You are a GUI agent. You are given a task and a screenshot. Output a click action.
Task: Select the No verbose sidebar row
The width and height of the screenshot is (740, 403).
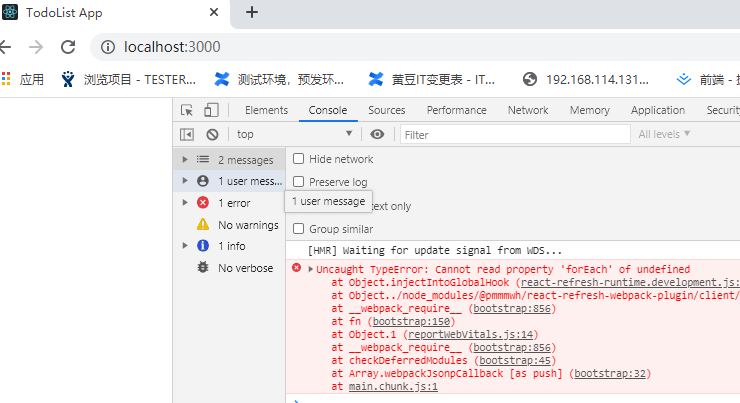(229, 268)
